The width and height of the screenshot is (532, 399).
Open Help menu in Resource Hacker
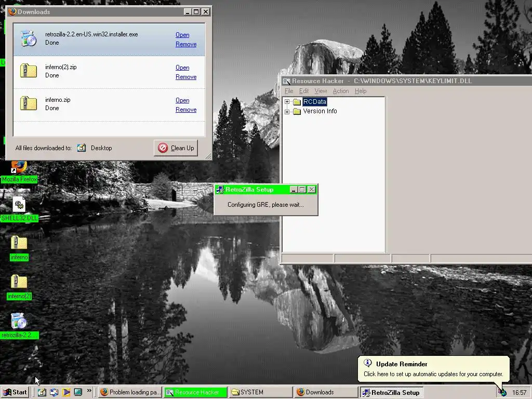[361, 91]
